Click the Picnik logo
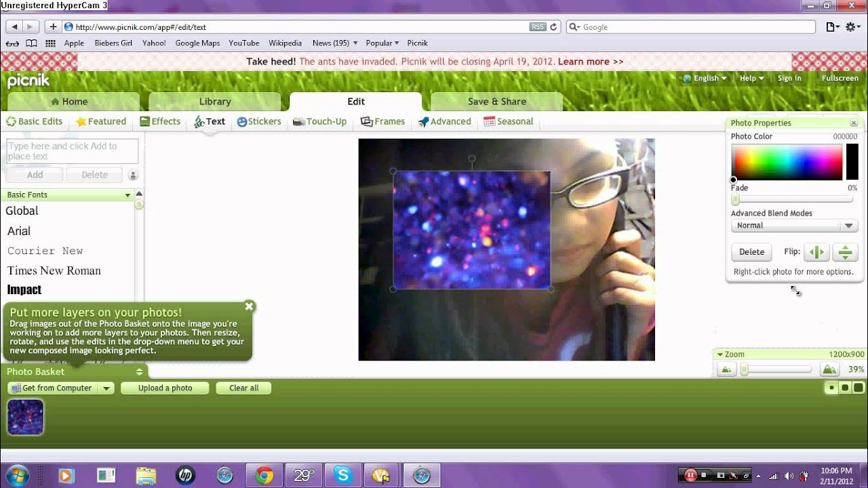The width and height of the screenshot is (868, 488). 28,81
